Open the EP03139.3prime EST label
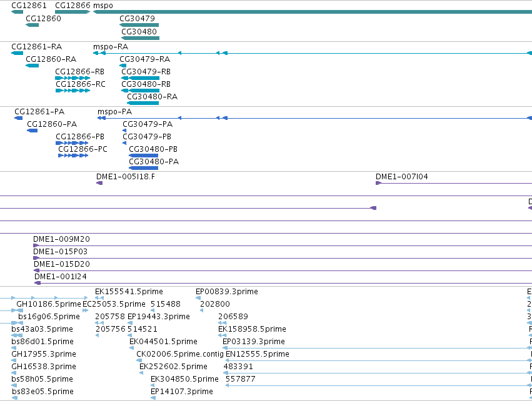The height and width of the screenshot is (401, 532). click(253, 342)
